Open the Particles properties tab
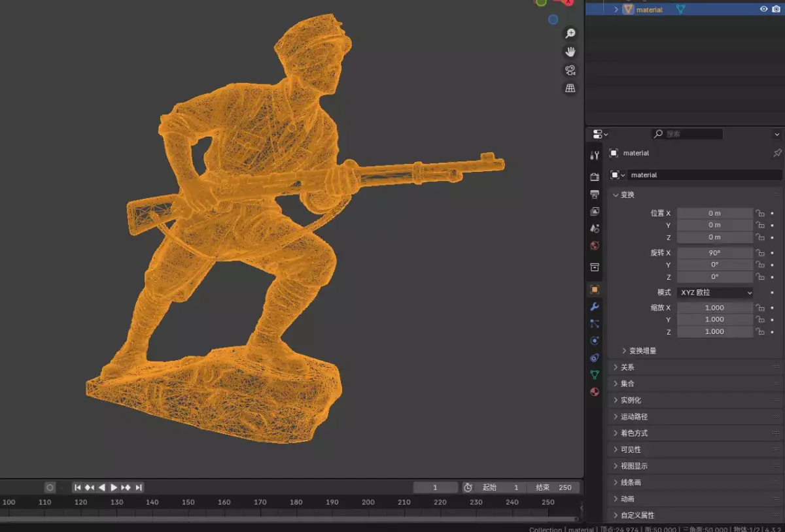Viewport: 785px width, 532px height. pyautogui.click(x=595, y=324)
